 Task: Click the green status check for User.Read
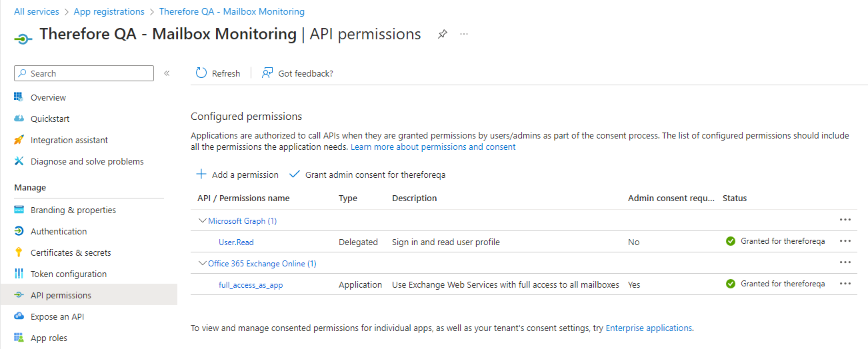point(731,241)
